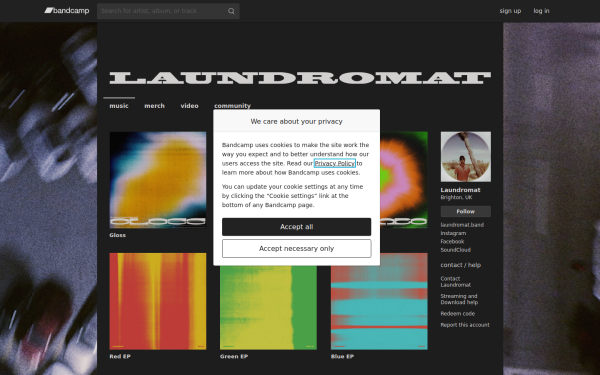Screen dimensions: 600x375
Task: Switch to the merch tab
Action: (154, 106)
